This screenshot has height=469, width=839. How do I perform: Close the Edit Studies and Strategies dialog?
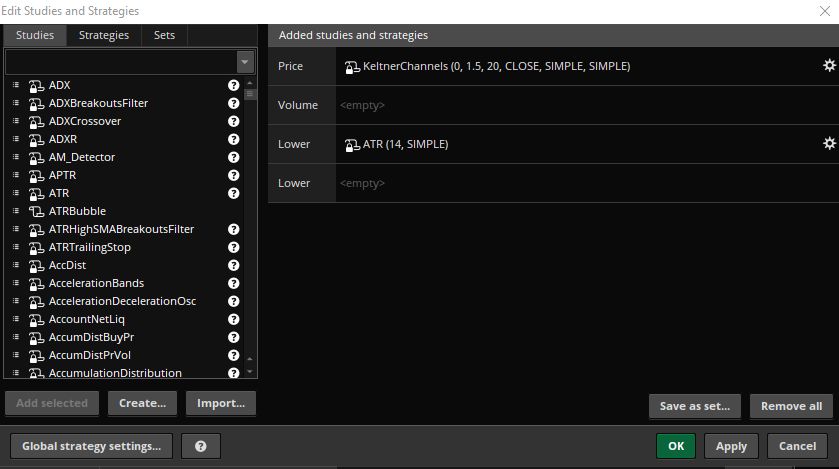point(822,11)
